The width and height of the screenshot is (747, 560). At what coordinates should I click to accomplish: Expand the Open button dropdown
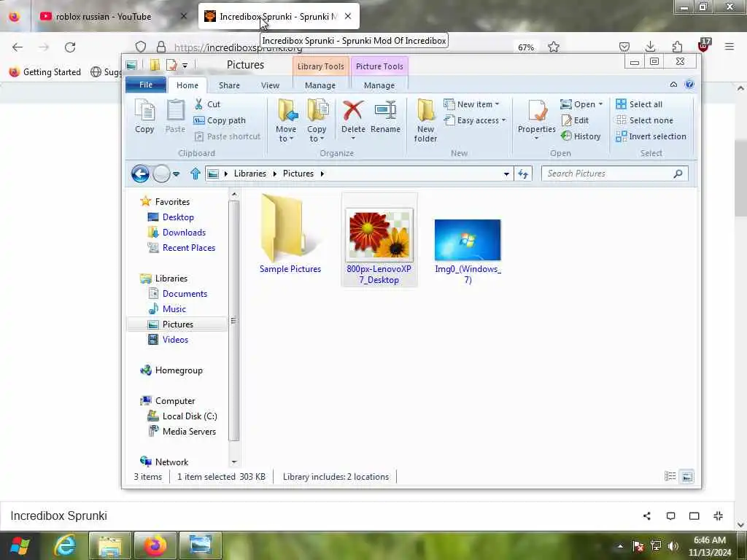pos(600,104)
